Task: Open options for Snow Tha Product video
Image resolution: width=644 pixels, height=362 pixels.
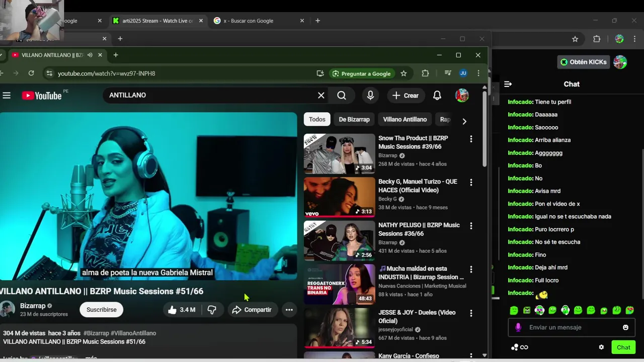Action: pyautogui.click(x=471, y=139)
